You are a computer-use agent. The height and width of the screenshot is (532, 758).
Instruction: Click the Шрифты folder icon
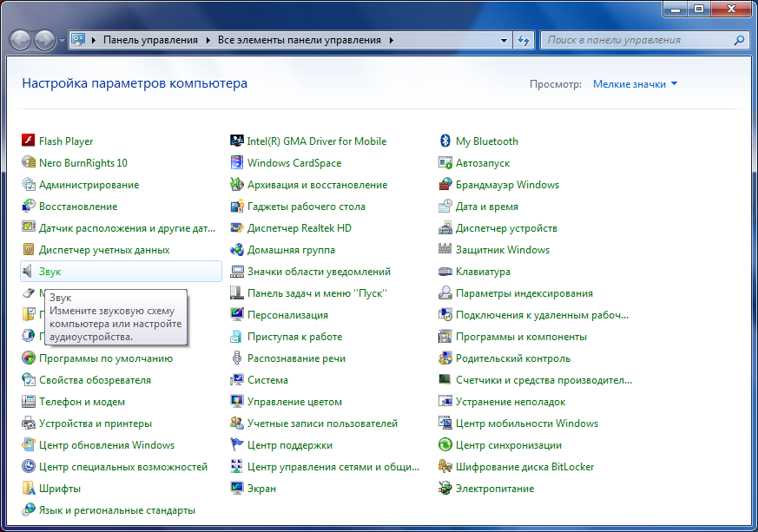pos(29,489)
